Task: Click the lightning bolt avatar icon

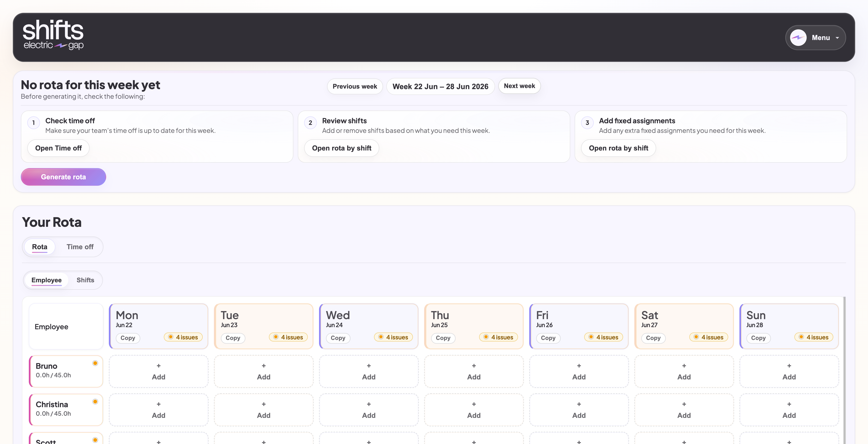Action: (798, 37)
